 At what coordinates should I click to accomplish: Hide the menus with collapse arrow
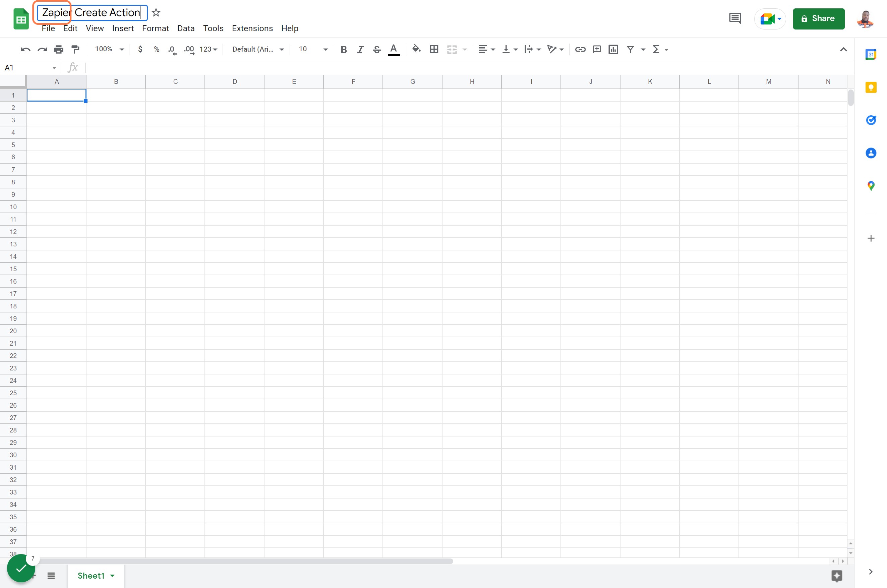[843, 49]
